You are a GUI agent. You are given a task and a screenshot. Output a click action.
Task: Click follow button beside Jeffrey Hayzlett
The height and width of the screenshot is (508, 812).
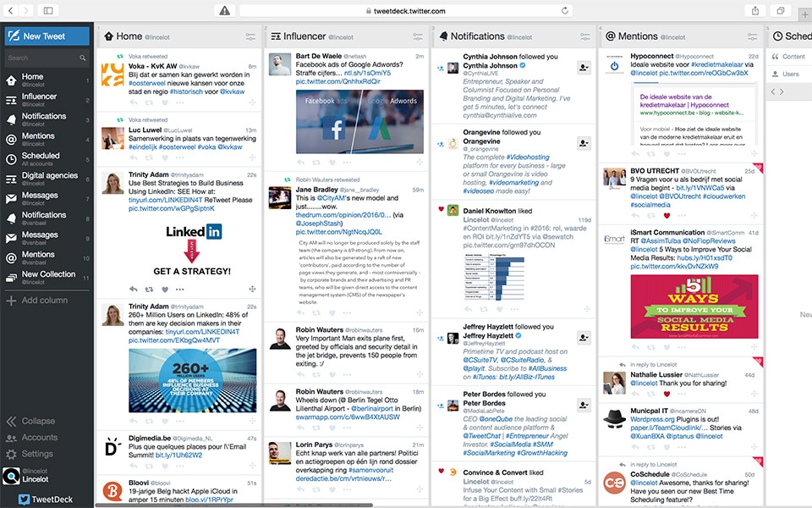[584, 338]
